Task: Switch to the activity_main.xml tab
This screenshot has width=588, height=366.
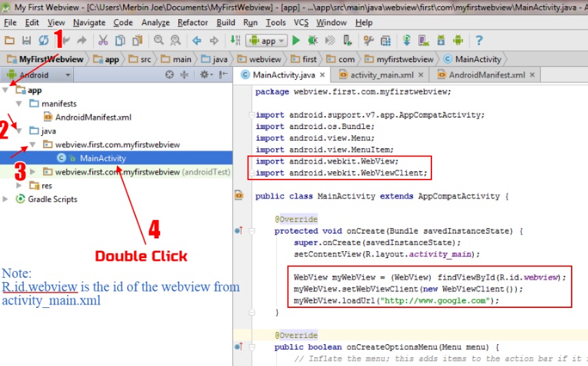Action: pos(382,75)
